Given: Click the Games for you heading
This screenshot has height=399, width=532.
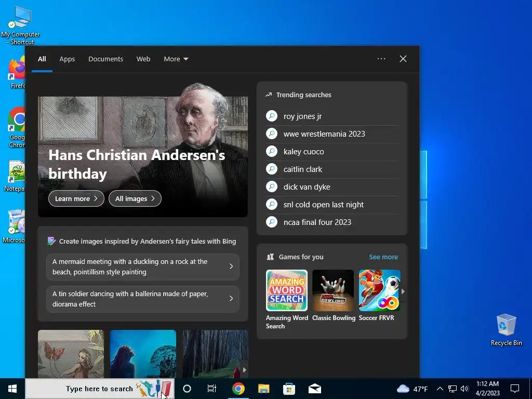Looking at the screenshot, I should pyautogui.click(x=301, y=257).
